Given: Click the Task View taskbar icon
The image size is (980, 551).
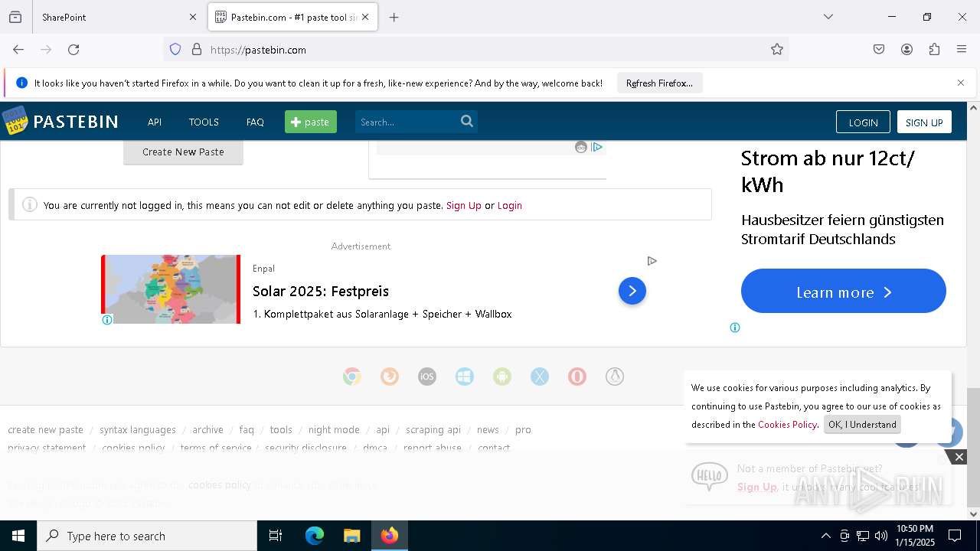Looking at the screenshot, I should click(x=276, y=536).
